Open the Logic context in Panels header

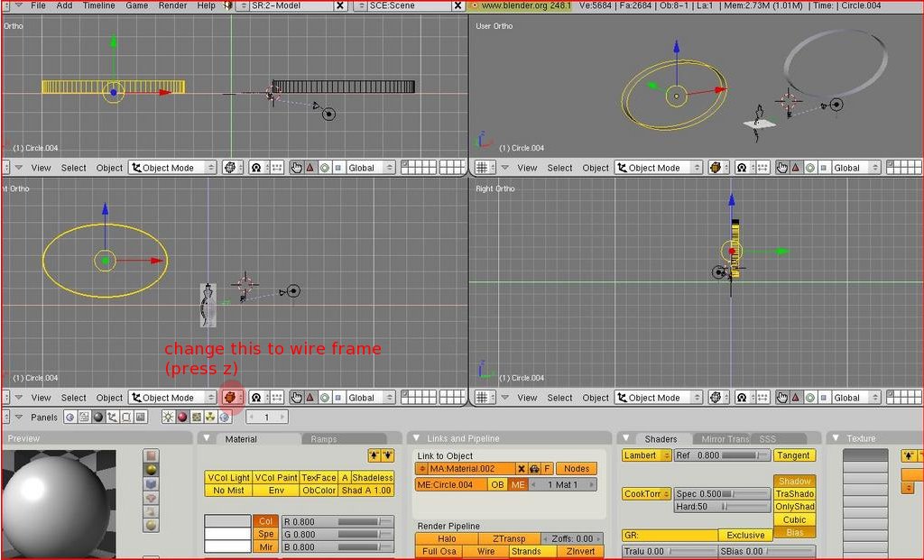70,417
